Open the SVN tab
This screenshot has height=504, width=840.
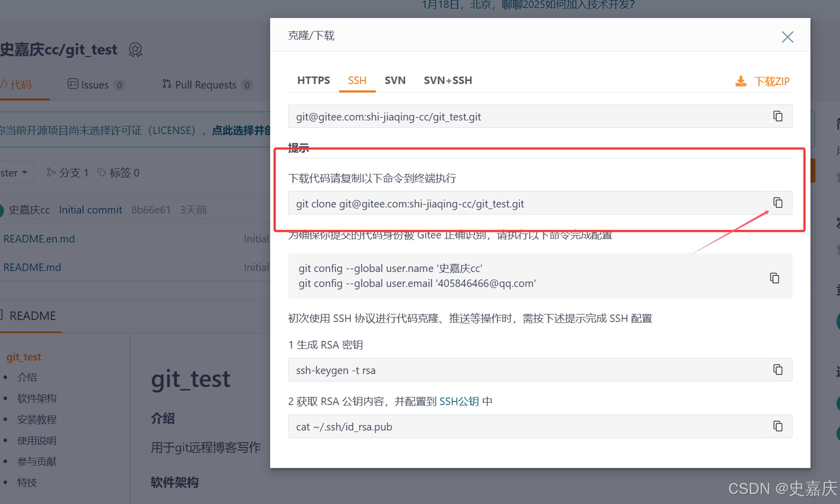click(x=395, y=80)
